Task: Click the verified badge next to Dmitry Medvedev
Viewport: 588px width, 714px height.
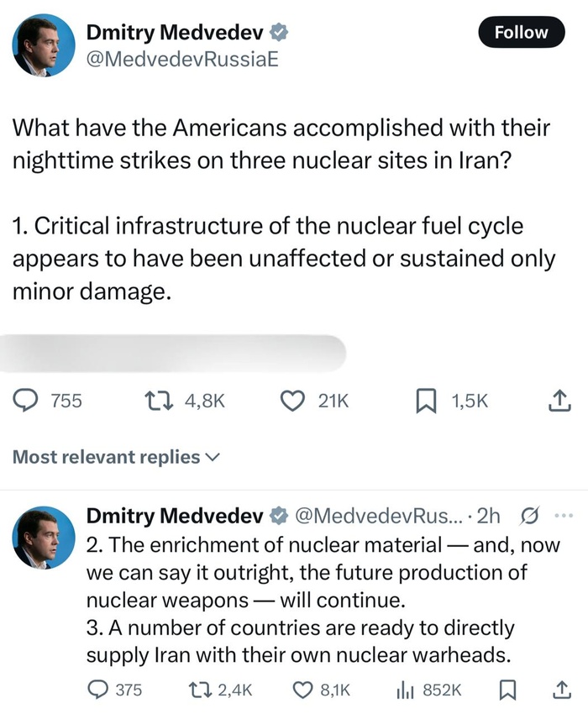Action: tap(278, 32)
